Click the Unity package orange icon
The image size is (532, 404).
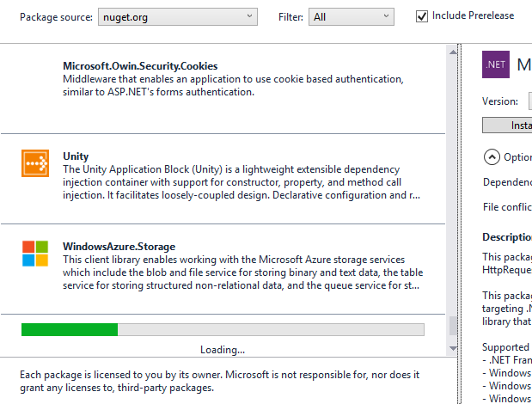point(35,163)
